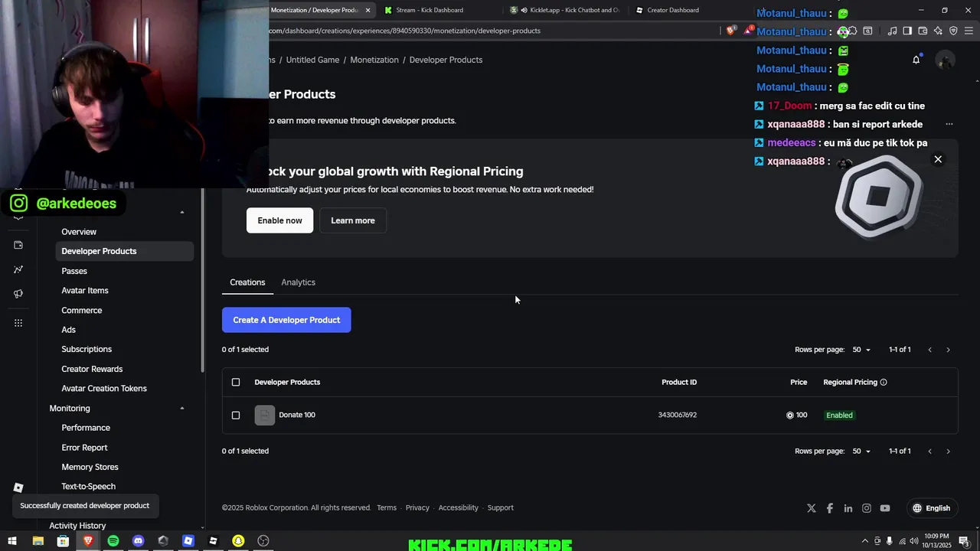Open Untitled Game breadcrumb link

pyautogui.click(x=312, y=60)
